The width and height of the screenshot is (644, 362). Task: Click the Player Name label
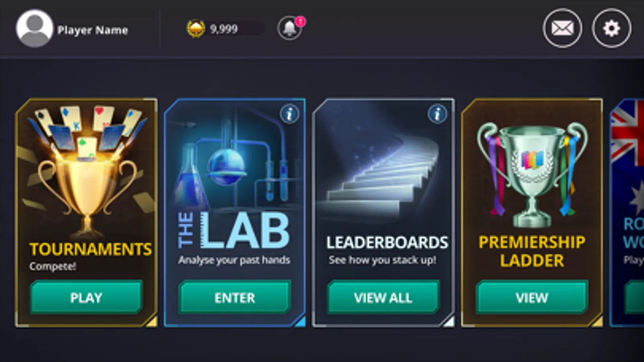93,30
